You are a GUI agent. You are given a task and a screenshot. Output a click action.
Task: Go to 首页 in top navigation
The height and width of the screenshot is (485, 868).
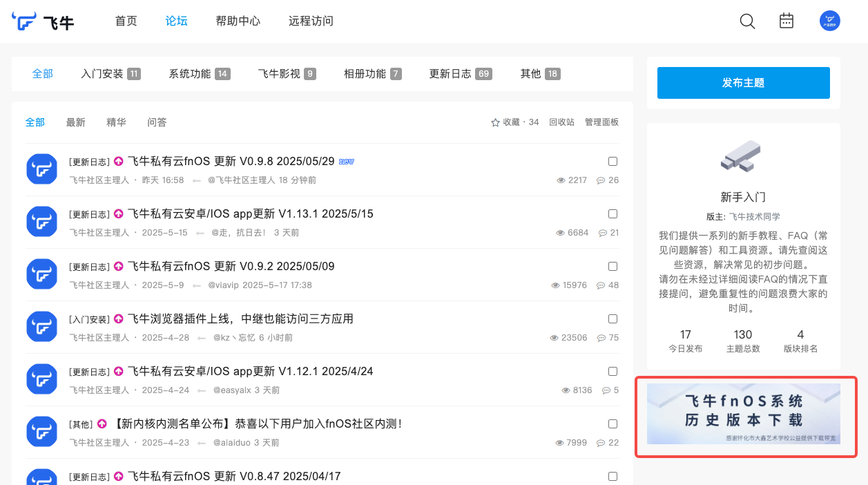point(126,21)
